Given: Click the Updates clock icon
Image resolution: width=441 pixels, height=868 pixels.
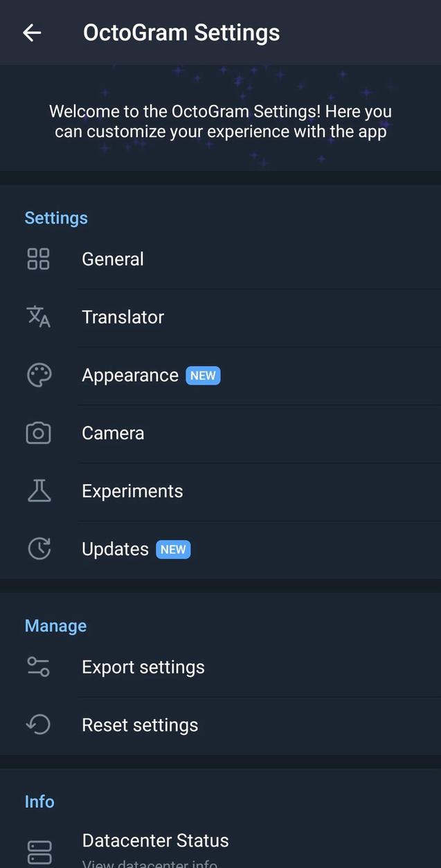Looking at the screenshot, I should [x=39, y=548].
